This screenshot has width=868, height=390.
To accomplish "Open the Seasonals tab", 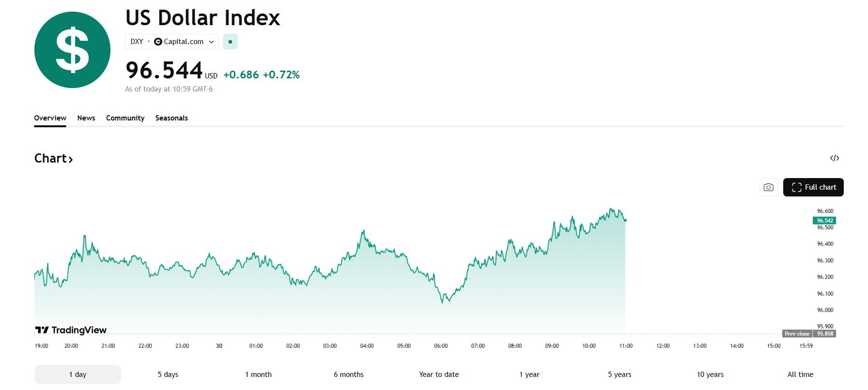I will pos(171,118).
